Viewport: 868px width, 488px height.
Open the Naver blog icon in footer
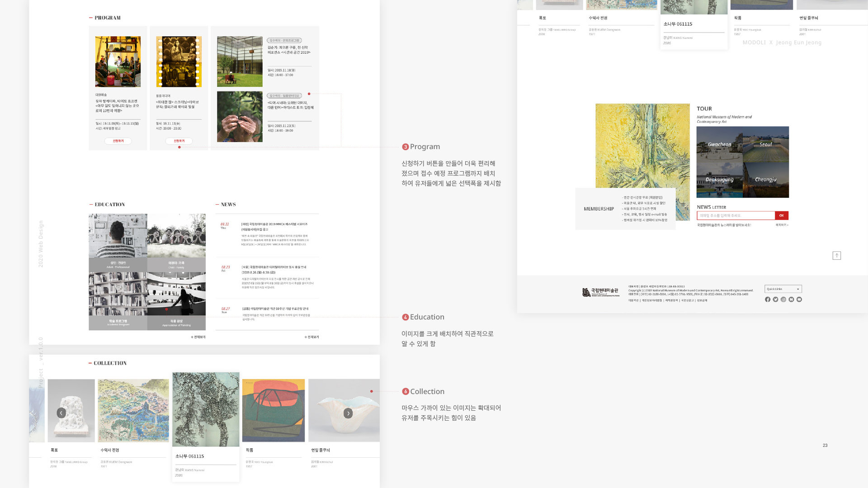(x=791, y=300)
